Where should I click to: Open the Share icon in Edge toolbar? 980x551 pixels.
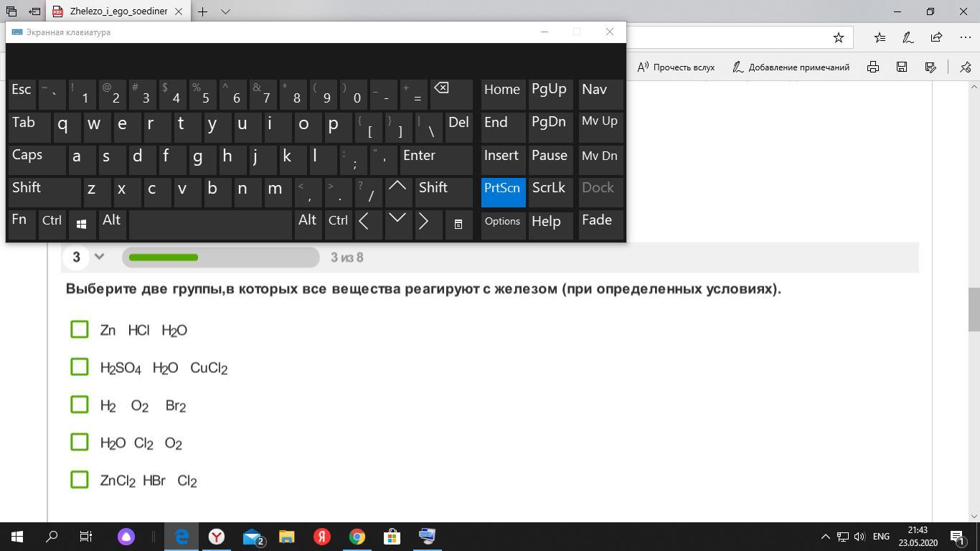tap(936, 37)
